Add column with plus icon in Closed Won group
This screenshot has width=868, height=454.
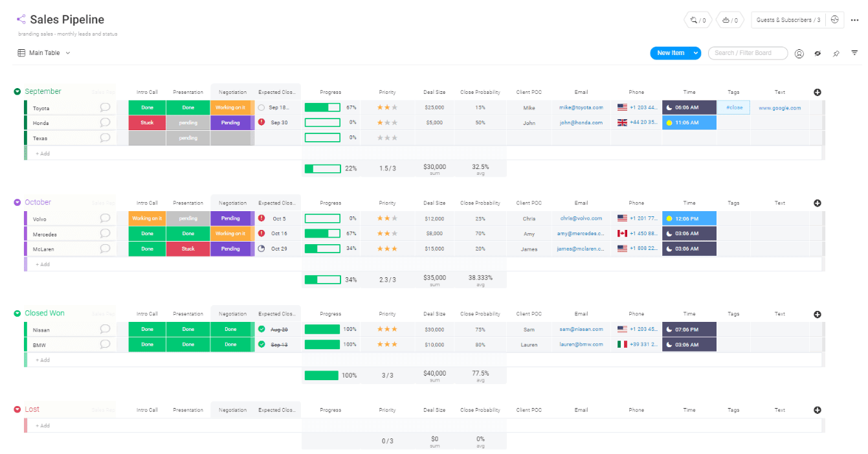(x=818, y=314)
